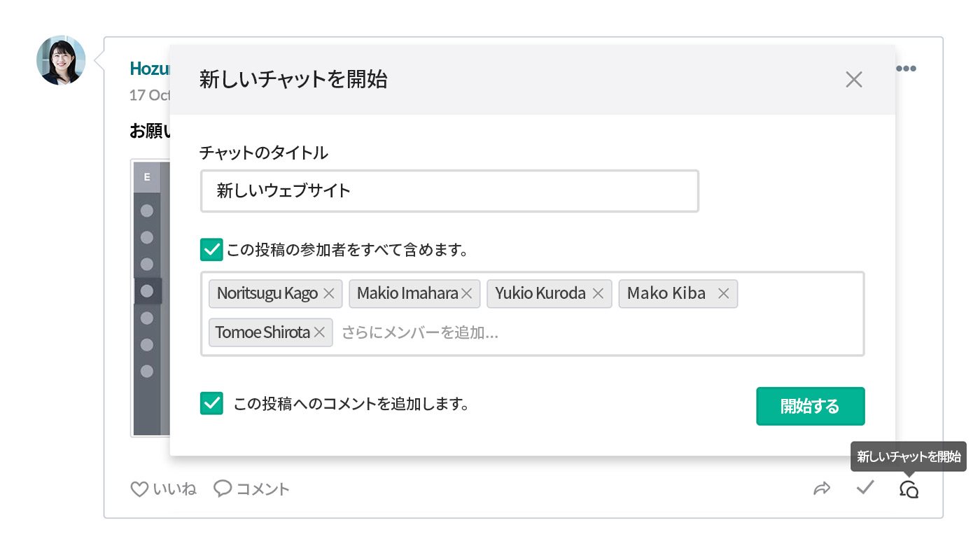
Task: Open the three-dot post options icon
Action: (x=905, y=68)
